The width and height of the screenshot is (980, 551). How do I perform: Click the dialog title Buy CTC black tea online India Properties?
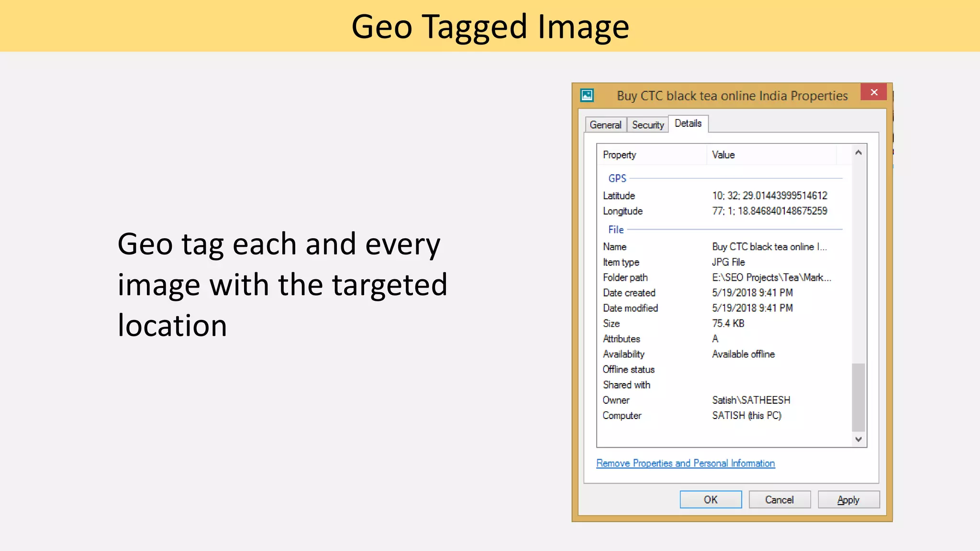coord(732,96)
